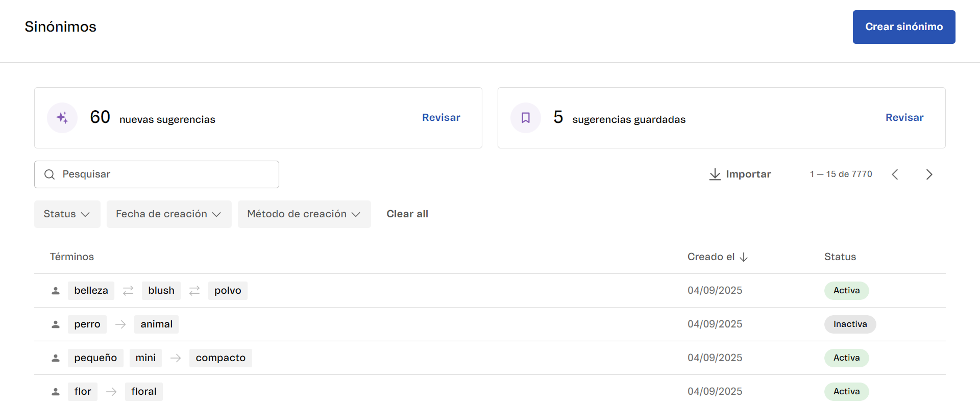This screenshot has height=406, width=980.
Task: Select the blush term chip
Action: [x=161, y=291]
